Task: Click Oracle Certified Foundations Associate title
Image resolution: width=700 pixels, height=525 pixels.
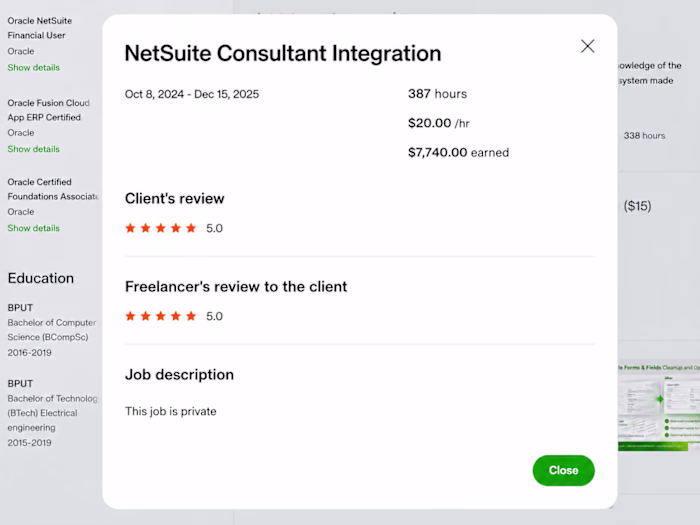Action: (x=53, y=189)
